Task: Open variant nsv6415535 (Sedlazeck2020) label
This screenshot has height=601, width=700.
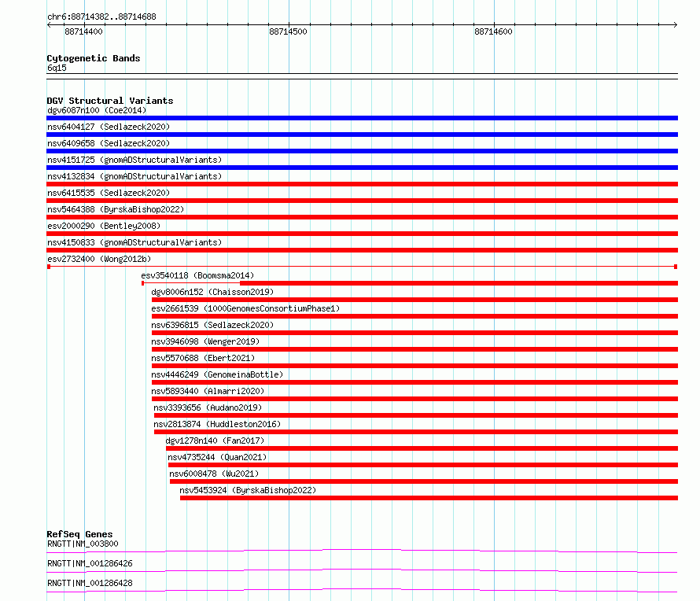Action: [109, 193]
